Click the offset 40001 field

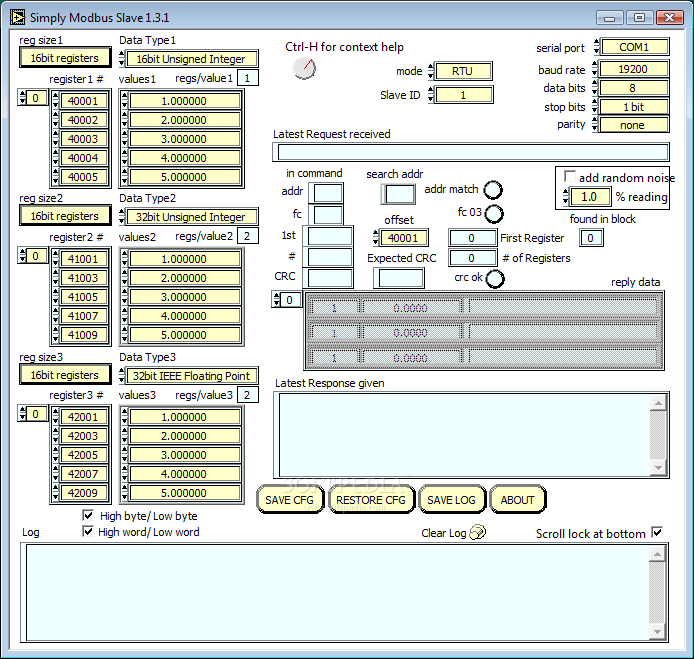404,238
